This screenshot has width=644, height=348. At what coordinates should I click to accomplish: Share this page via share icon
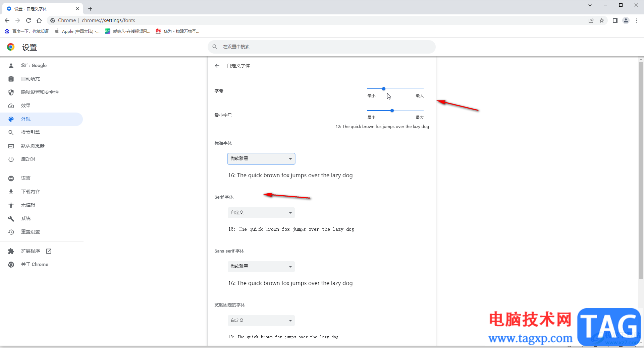(591, 20)
